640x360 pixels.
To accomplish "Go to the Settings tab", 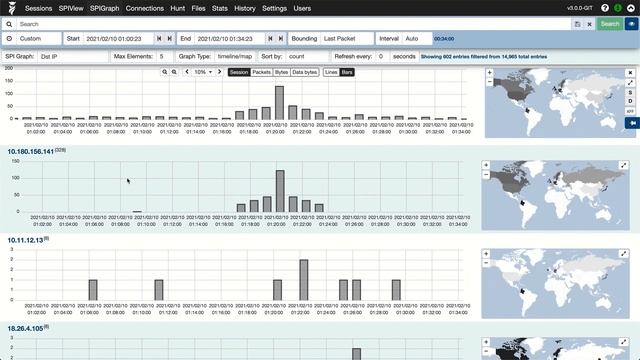I will point(274,8).
